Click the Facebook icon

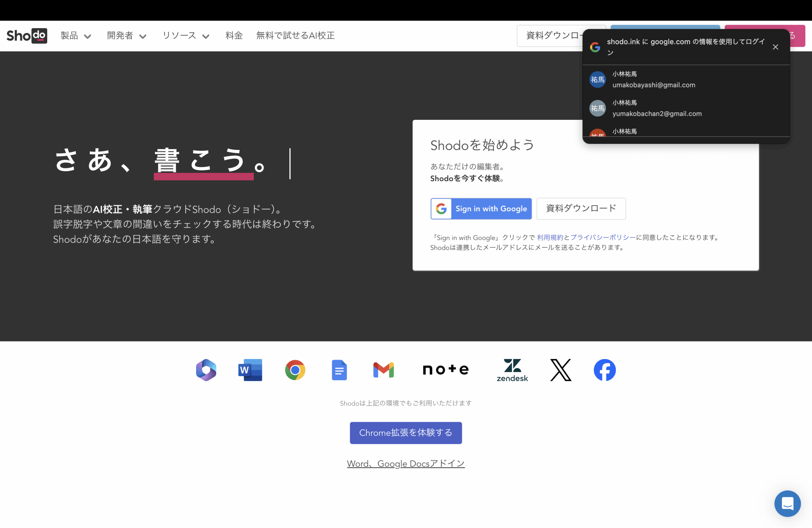pyautogui.click(x=604, y=370)
